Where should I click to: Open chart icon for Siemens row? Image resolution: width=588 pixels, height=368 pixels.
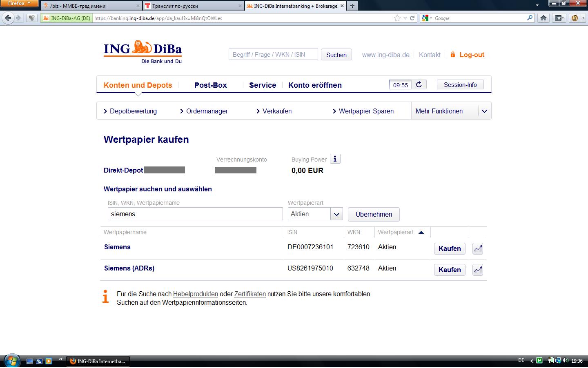tap(478, 248)
